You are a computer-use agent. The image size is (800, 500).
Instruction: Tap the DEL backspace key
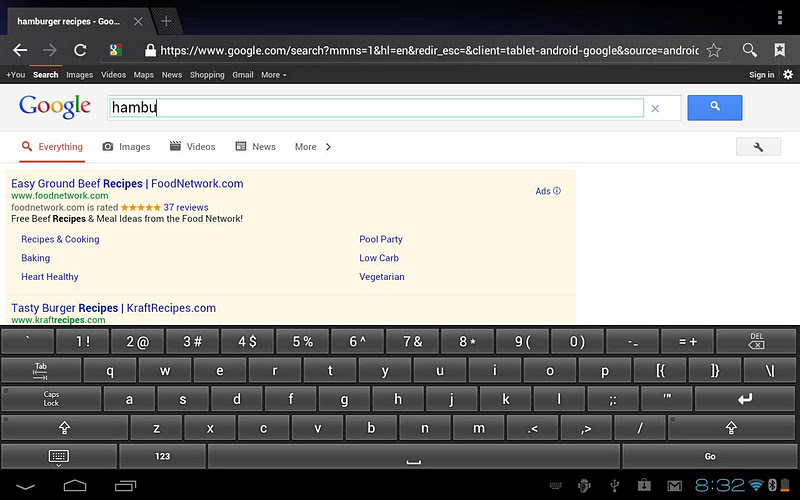pos(757,341)
